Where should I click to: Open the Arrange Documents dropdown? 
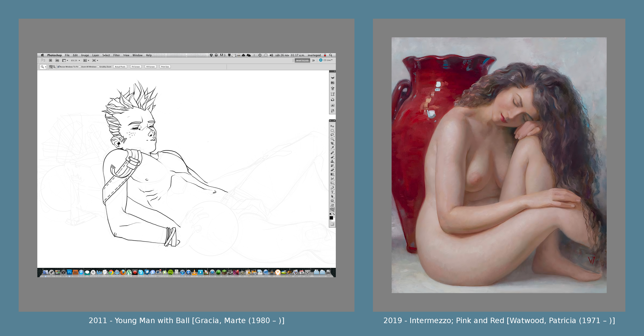tap(86, 60)
